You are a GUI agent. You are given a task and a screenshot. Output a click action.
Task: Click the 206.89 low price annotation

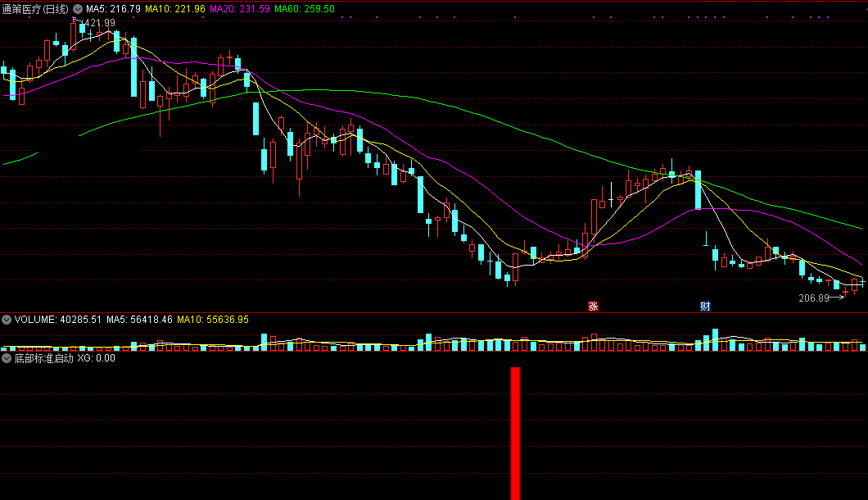click(814, 298)
